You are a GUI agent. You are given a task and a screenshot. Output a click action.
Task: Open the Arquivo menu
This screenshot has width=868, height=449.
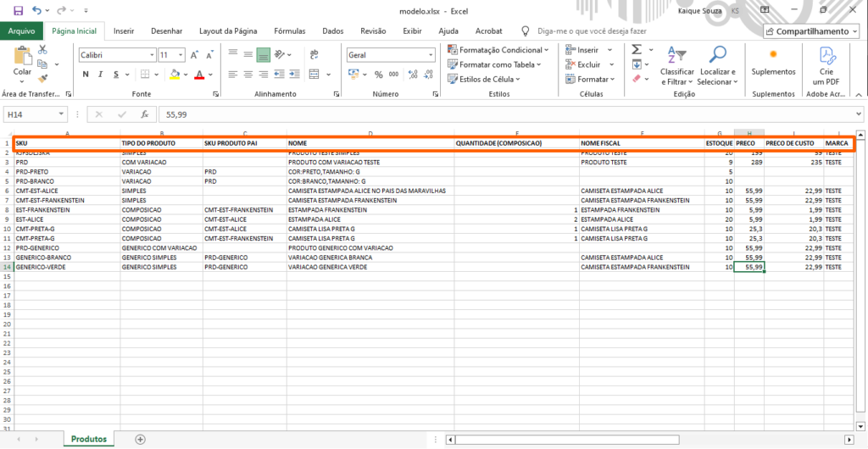tap(21, 31)
